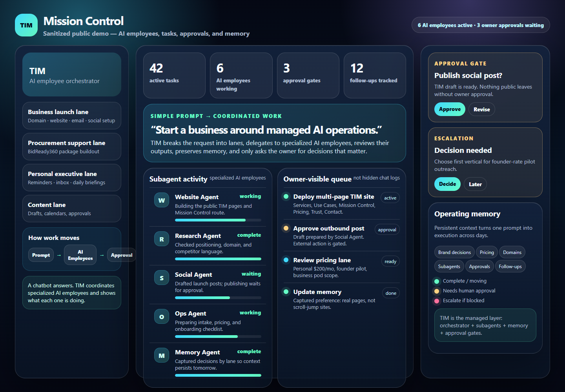Open the 3 approval gates card
The height and width of the screenshot is (392, 565).
(308, 75)
